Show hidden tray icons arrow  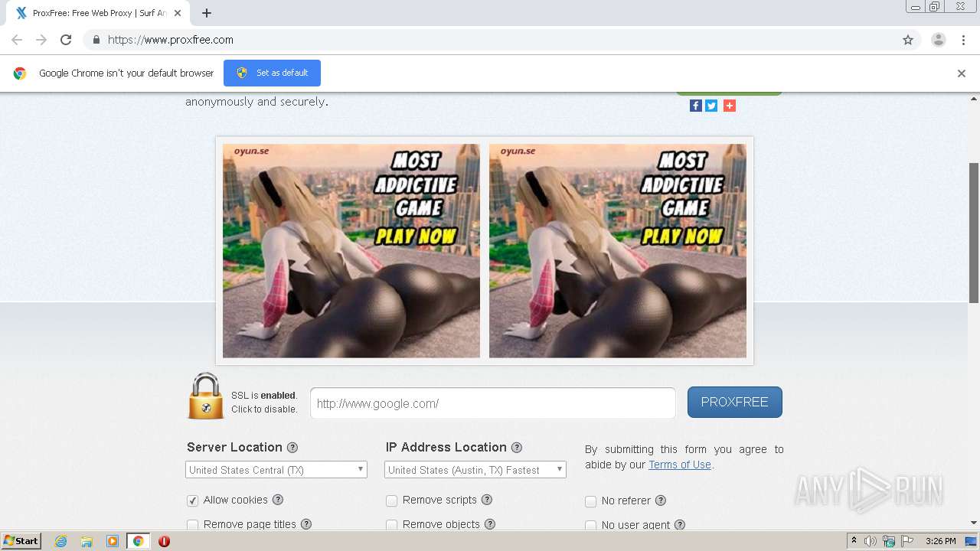[854, 541]
